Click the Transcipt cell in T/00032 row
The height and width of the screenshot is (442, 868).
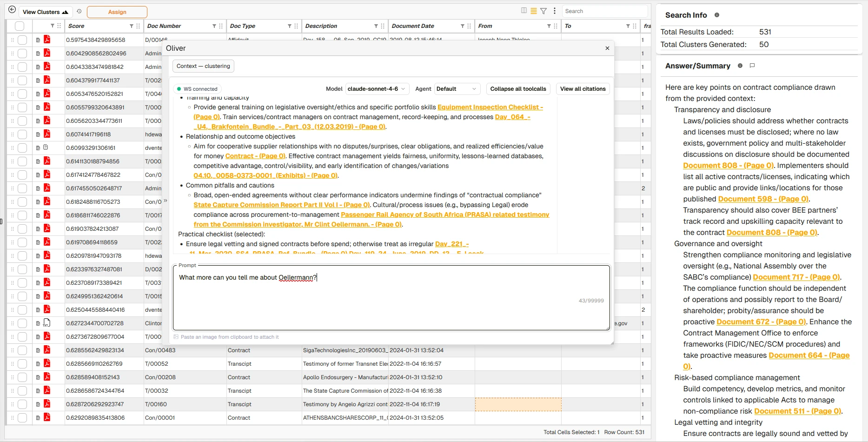pyautogui.click(x=264, y=391)
